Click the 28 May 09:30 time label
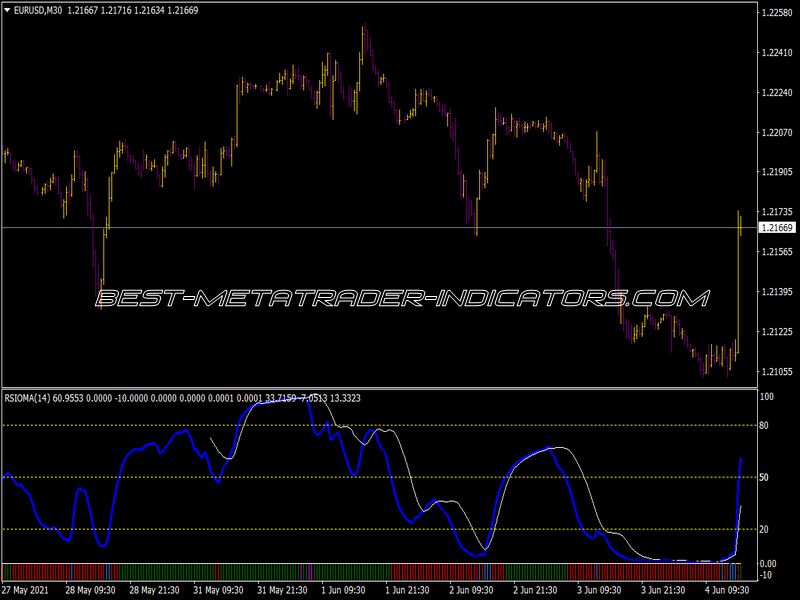Viewport: 800px width, 600px height. [90, 590]
